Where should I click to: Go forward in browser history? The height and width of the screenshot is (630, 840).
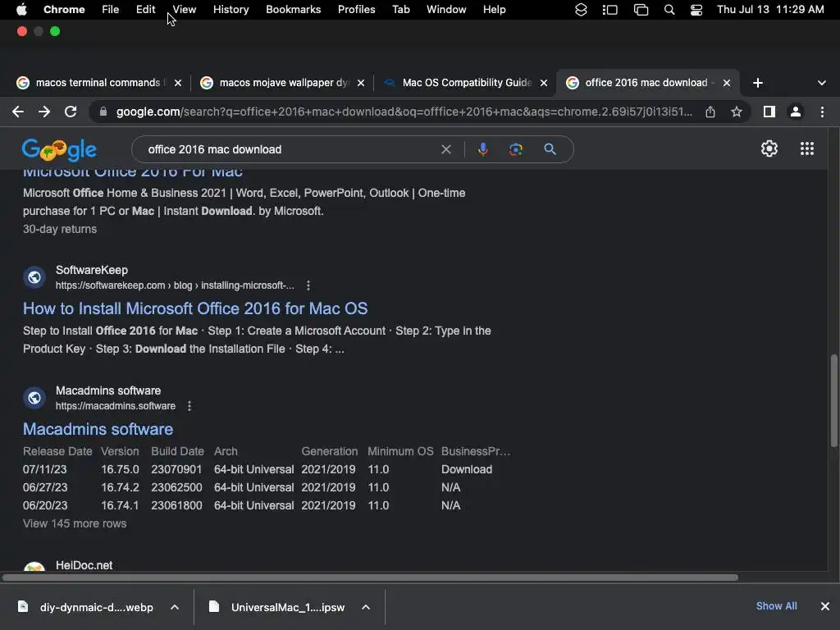tap(44, 112)
